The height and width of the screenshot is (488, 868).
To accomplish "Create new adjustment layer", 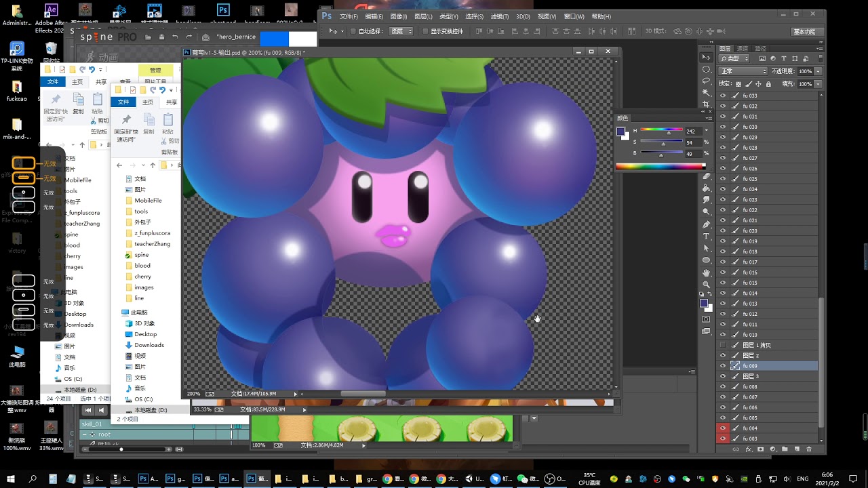I will [x=772, y=449].
